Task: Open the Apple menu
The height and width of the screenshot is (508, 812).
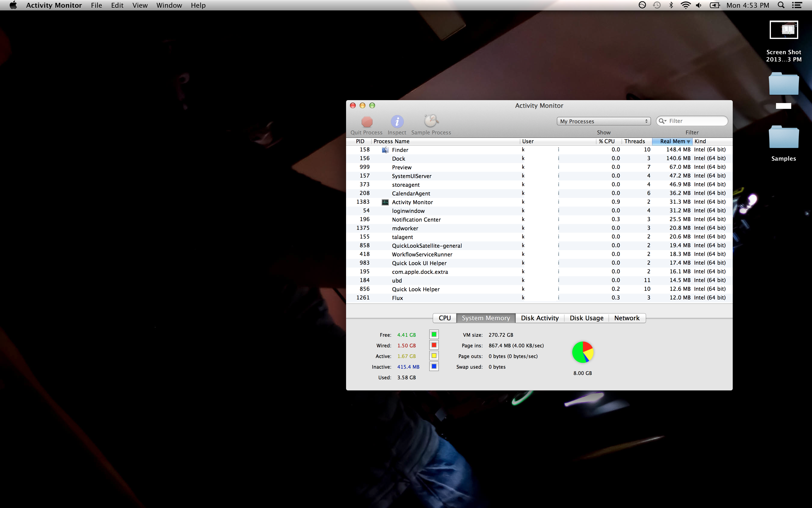Action: point(13,5)
